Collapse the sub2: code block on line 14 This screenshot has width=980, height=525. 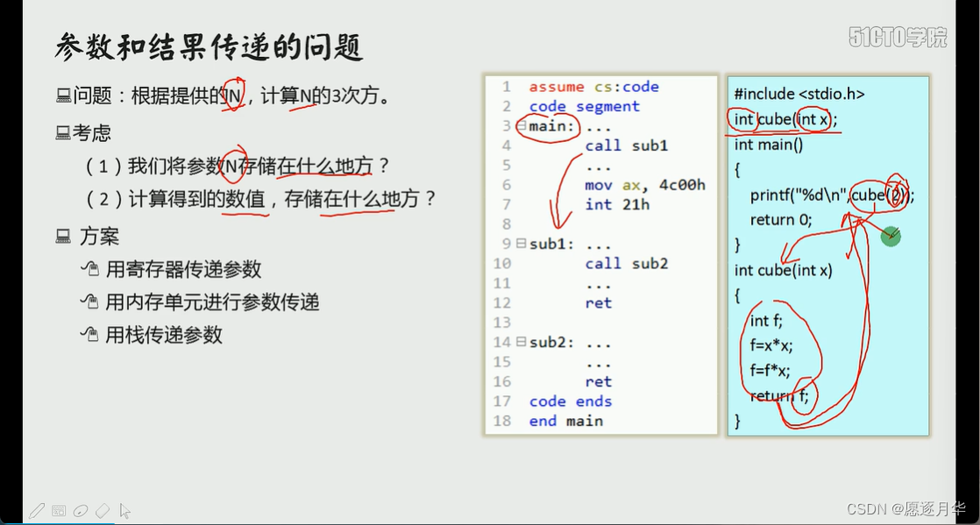521,342
